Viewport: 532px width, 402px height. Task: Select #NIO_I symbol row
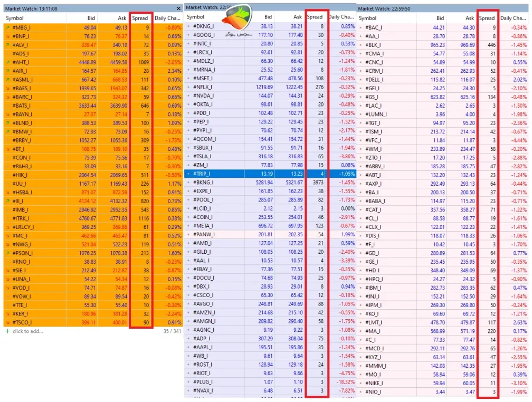coord(443,392)
